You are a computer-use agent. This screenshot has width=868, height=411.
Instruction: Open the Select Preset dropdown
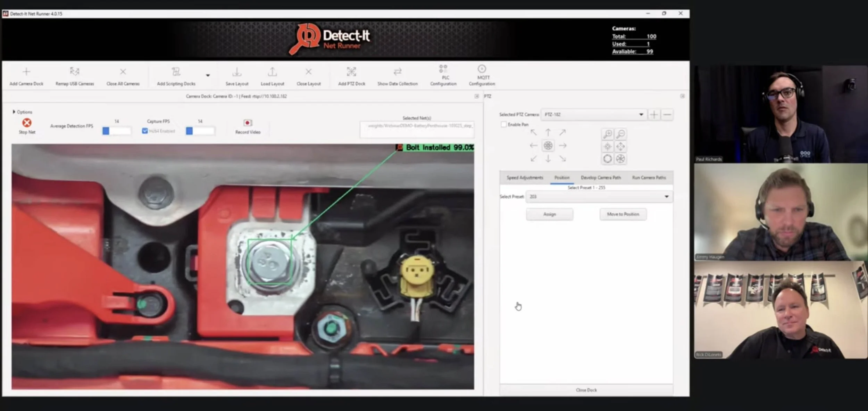(666, 197)
